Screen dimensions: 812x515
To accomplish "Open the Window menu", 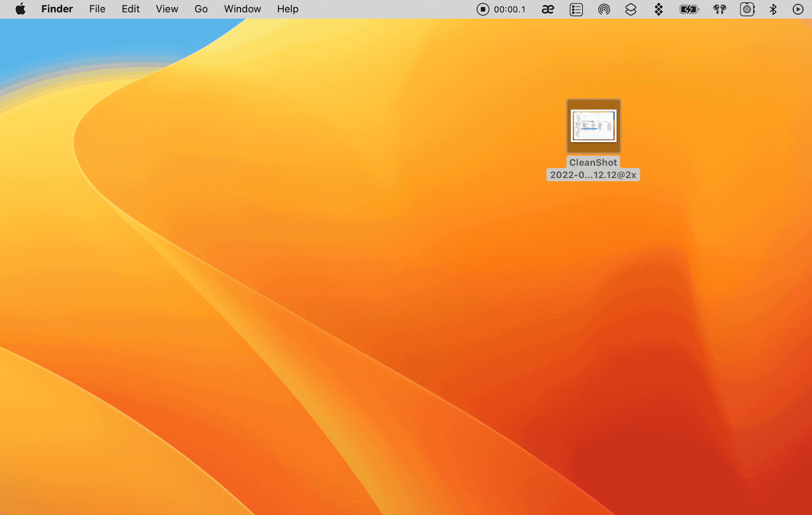I will [x=243, y=9].
